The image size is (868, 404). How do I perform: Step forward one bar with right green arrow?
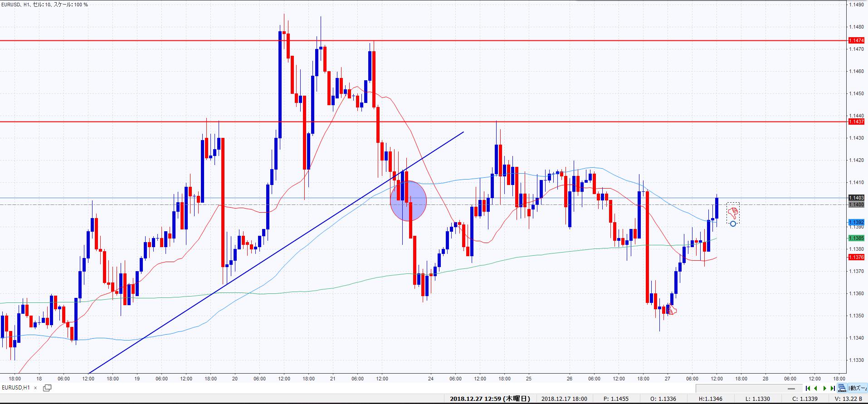[824, 388]
